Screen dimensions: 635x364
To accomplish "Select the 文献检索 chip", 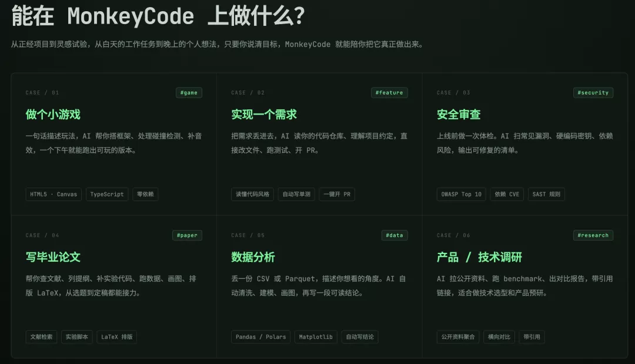I will tap(41, 337).
